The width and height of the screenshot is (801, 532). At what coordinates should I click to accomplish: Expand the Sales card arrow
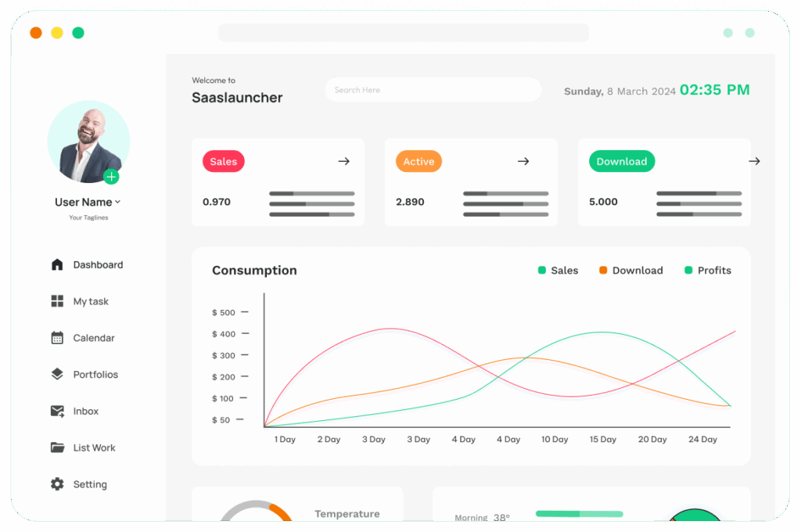[343, 161]
